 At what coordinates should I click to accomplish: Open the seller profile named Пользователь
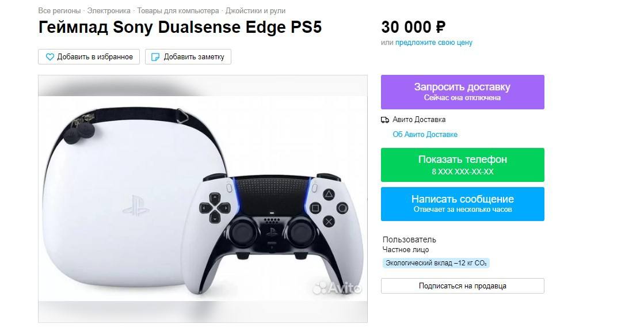pyautogui.click(x=409, y=239)
